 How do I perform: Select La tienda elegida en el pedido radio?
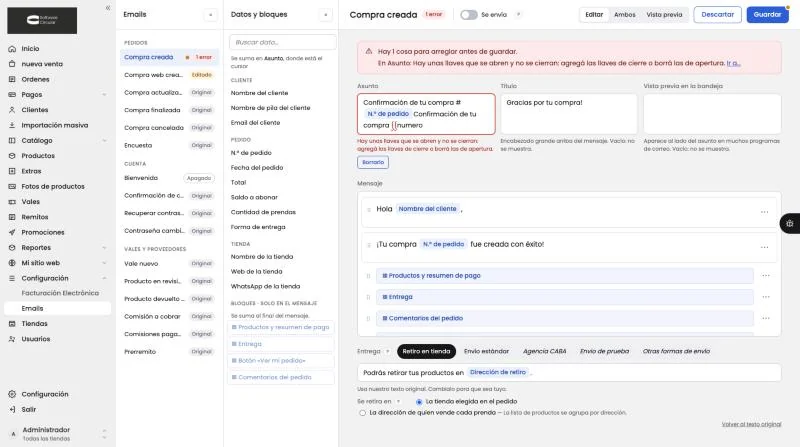(419, 402)
